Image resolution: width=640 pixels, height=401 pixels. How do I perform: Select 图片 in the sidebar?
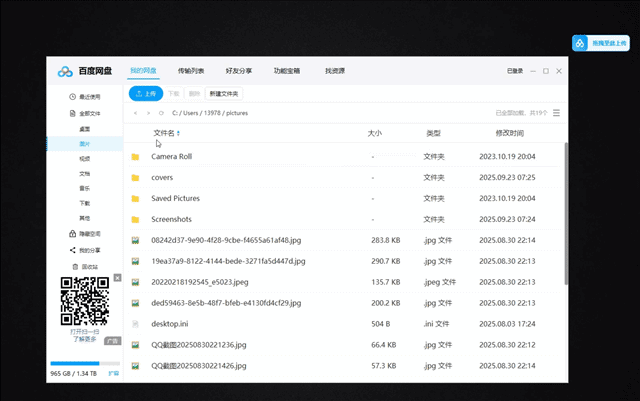point(84,144)
